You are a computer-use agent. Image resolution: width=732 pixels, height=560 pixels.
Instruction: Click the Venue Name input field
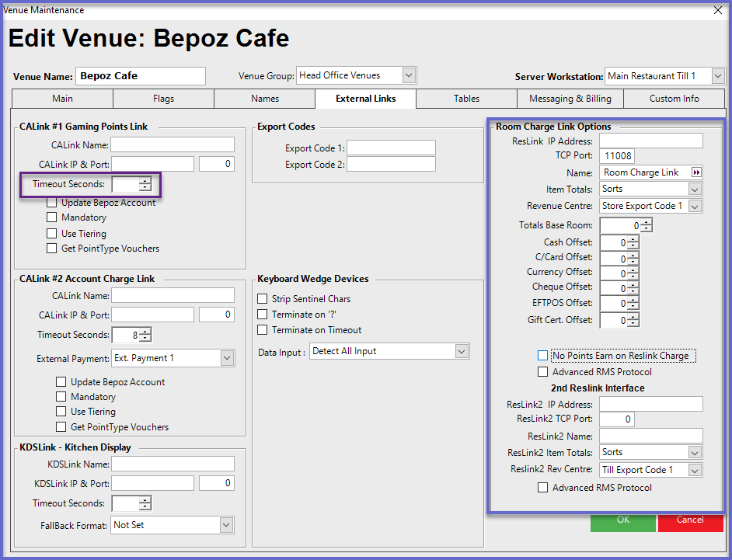(140, 76)
